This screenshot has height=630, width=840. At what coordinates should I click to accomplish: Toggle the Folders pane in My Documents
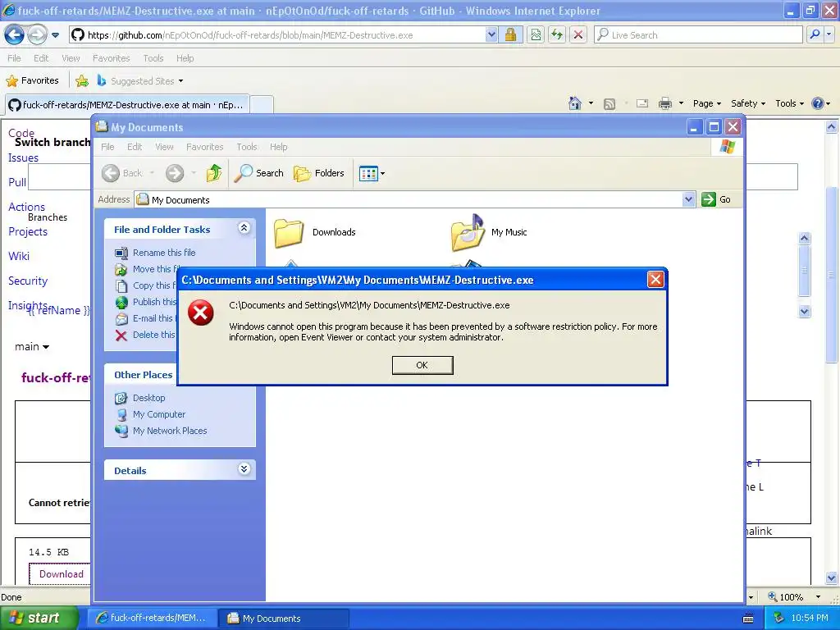coord(319,173)
